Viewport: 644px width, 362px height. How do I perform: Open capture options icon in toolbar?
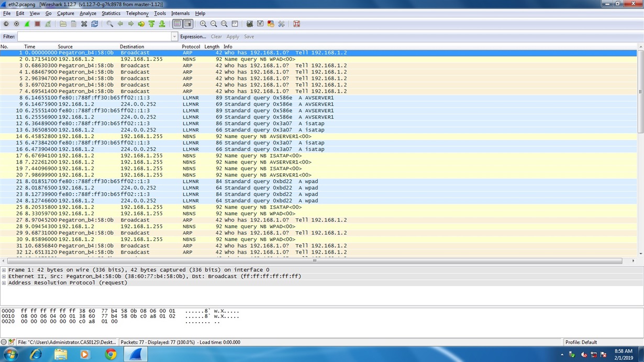(17, 24)
